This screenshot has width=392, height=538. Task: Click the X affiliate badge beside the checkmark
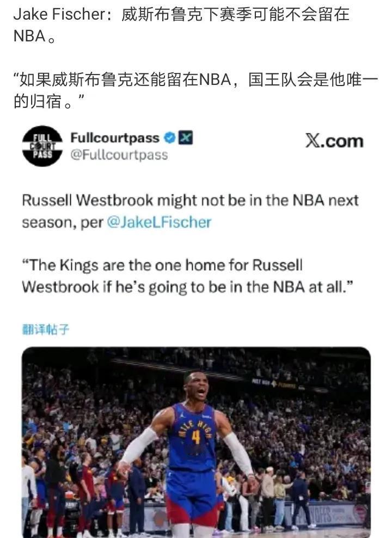click(186, 138)
